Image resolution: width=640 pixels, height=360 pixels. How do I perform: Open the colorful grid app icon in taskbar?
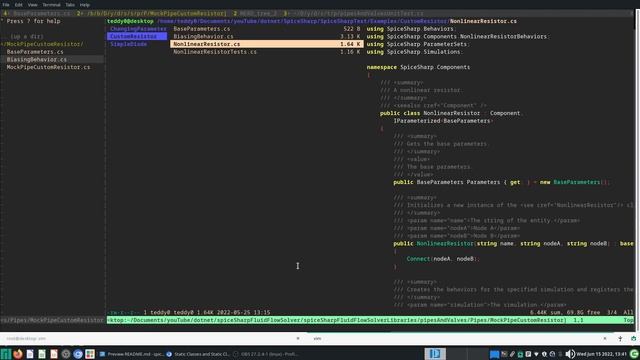[x=90, y=354]
